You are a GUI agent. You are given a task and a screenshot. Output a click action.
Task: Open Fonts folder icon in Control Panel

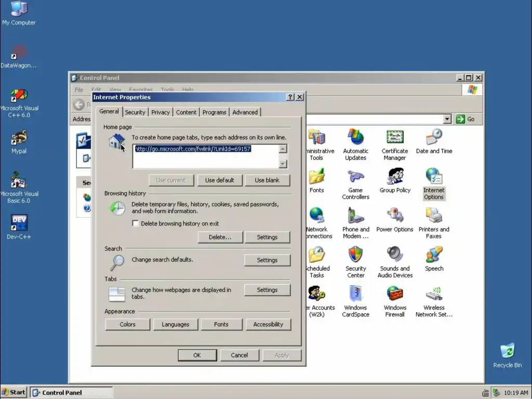[x=316, y=180]
